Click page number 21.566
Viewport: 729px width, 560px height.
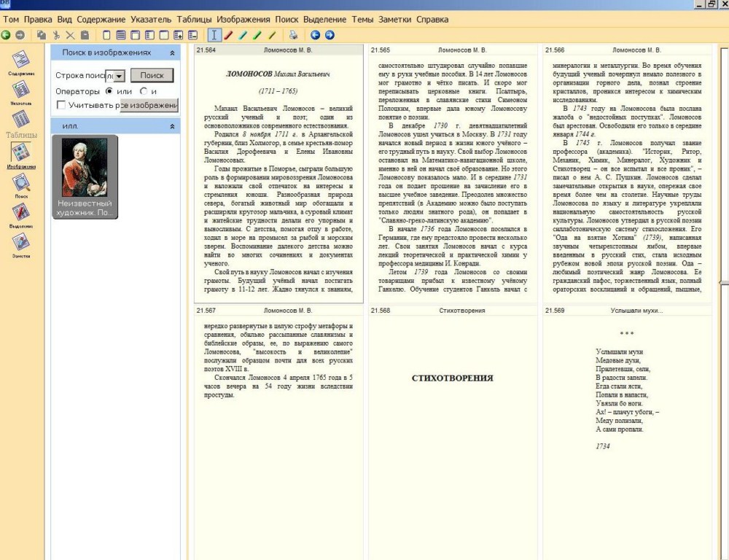[555, 50]
